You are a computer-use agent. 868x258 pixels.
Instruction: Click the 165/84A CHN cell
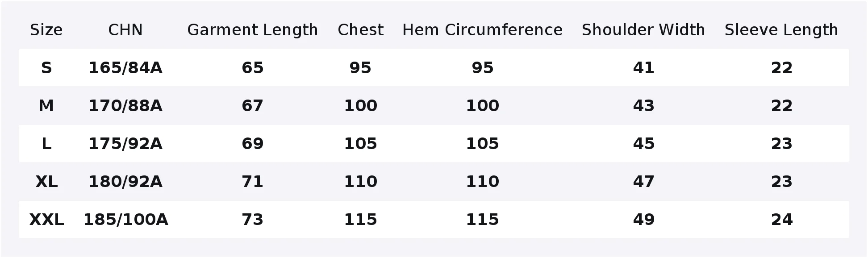[x=125, y=68]
